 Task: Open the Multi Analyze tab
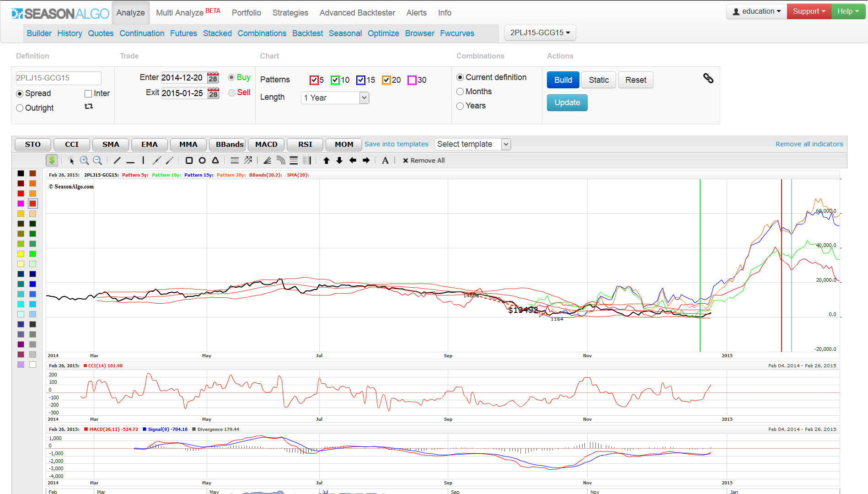coord(188,12)
